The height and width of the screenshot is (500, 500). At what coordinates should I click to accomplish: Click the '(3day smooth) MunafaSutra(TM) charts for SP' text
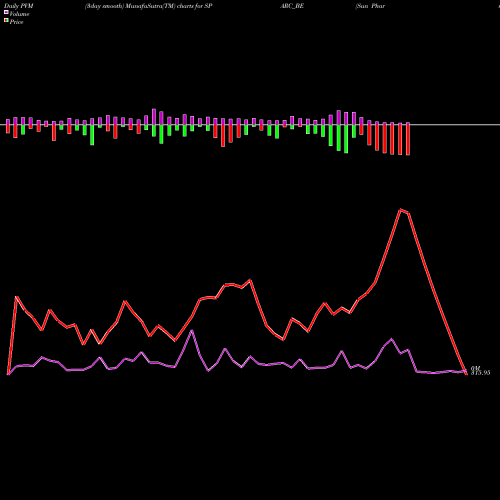pos(149,6)
